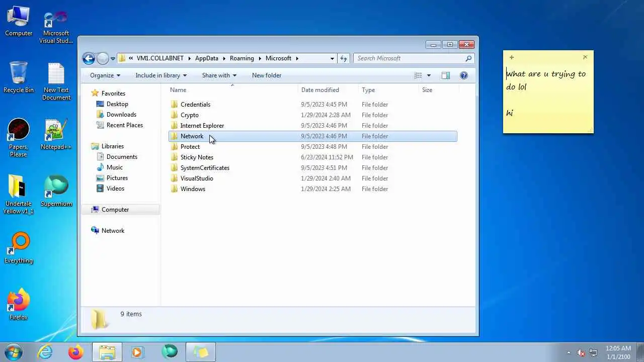
Task: Open Explorer Help question mark icon
Action: (x=464, y=75)
